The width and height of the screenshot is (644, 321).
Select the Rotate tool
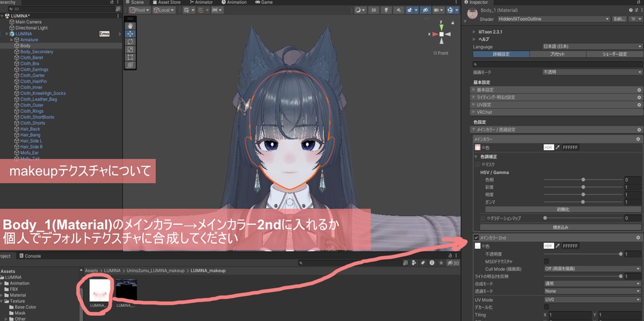pyautogui.click(x=130, y=41)
